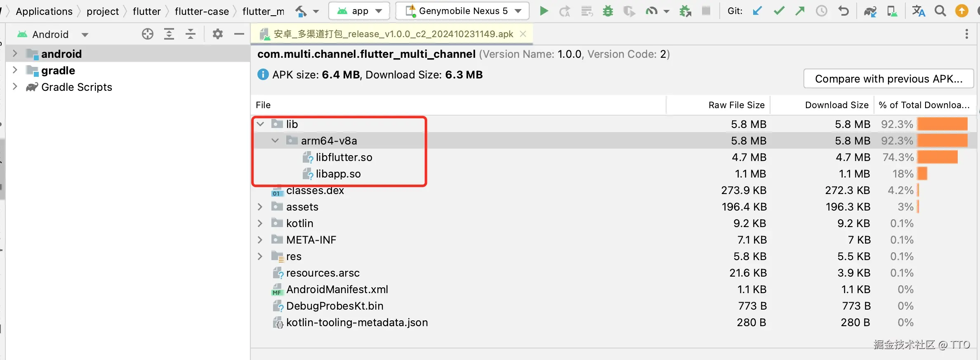
Task: Open Project panel gear settings
Action: (218, 34)
